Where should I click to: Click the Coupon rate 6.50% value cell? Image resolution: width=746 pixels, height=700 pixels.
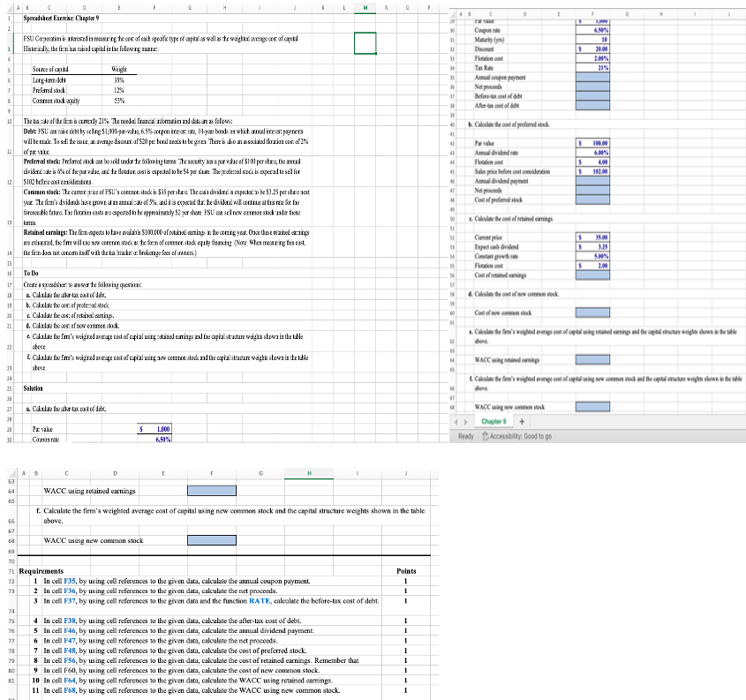pos(593,28)
